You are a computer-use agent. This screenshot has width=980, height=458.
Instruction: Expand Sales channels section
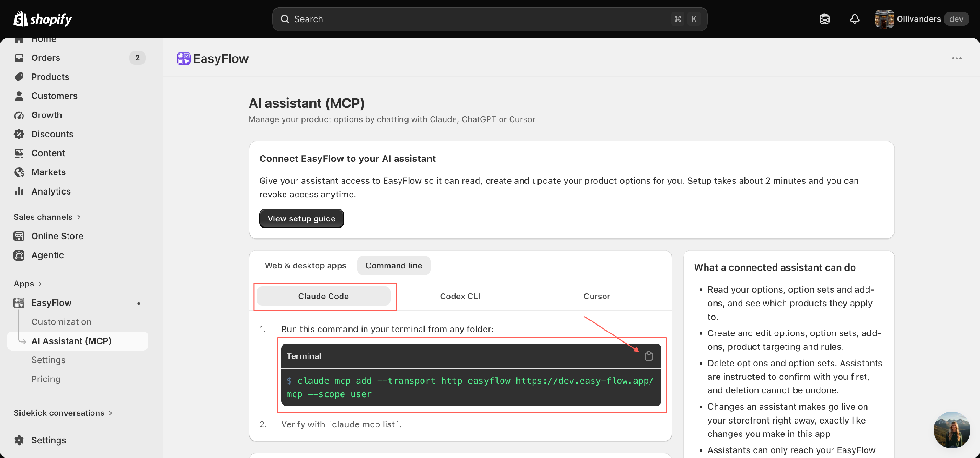pos(47,217)
